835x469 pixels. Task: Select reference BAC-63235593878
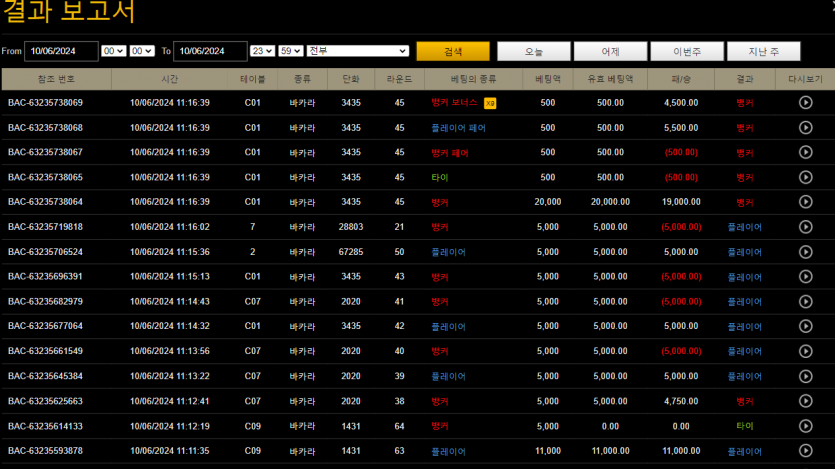45,451
